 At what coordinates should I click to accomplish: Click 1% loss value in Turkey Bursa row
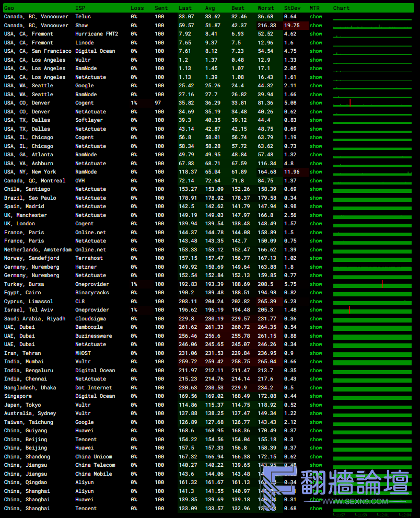[x=134, y=284]
